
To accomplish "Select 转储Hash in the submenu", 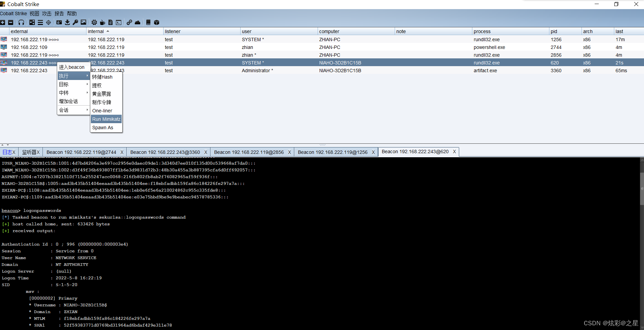I will [106, 77].
